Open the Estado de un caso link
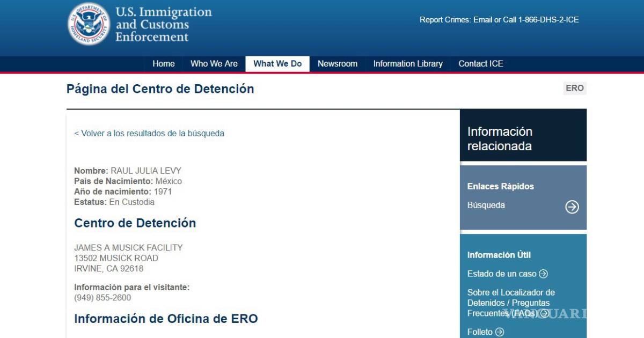This screenshot has height=338, width=644. [x=502, y=274]
